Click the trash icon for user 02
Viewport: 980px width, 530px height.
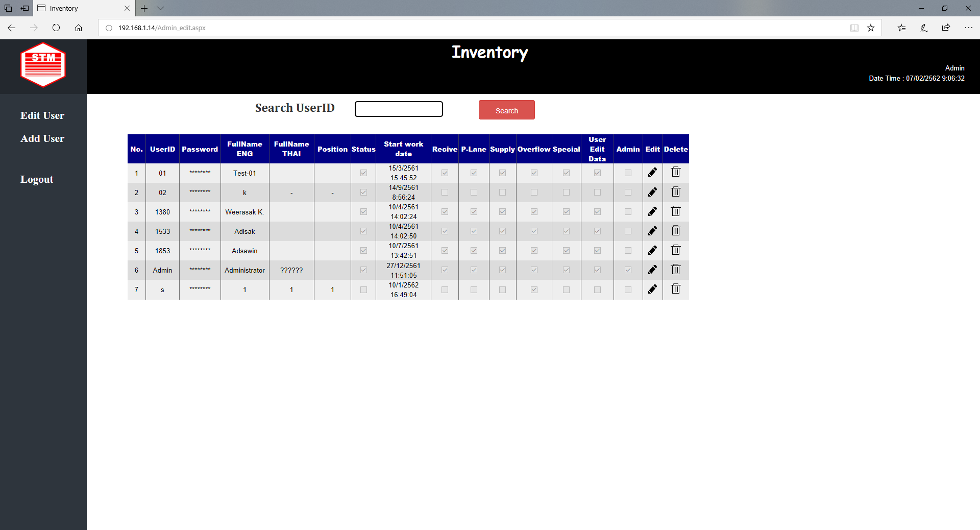click(x=675, y=192)
